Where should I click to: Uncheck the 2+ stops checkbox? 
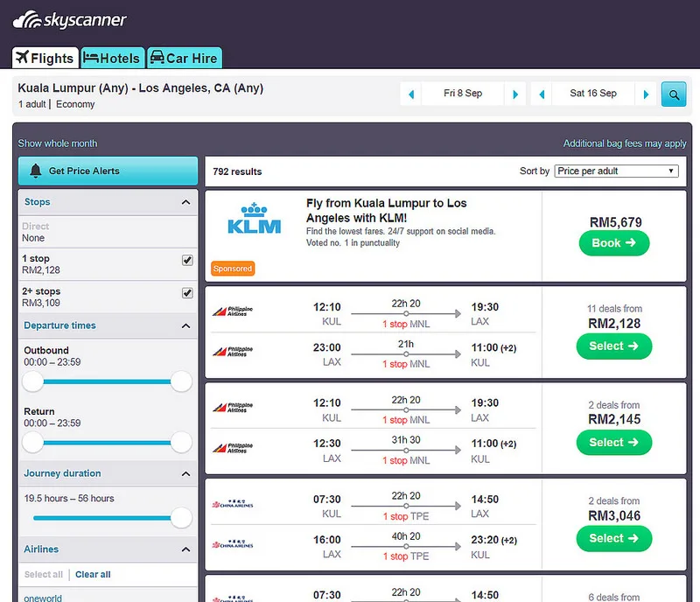point(186,293)
